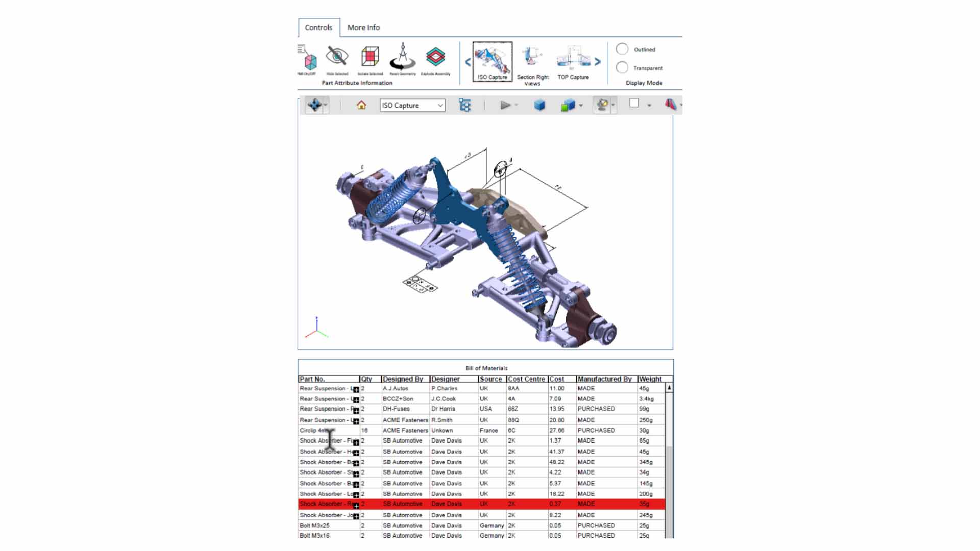Viewport: 980px width, 551px height.
Task: Select the Controls tab
Action: [318, 27]
